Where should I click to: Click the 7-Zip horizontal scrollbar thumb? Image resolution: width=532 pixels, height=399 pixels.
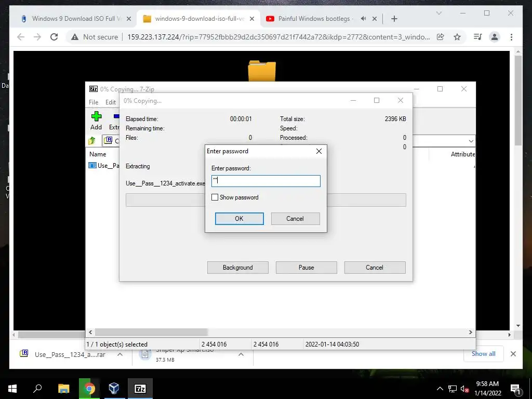[x=151, y=332]
